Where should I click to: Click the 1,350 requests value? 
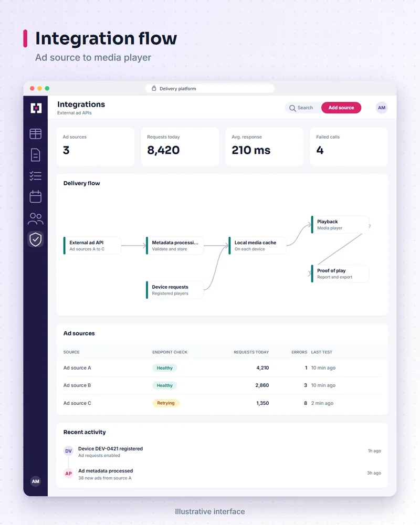click(x=262, y=403)
